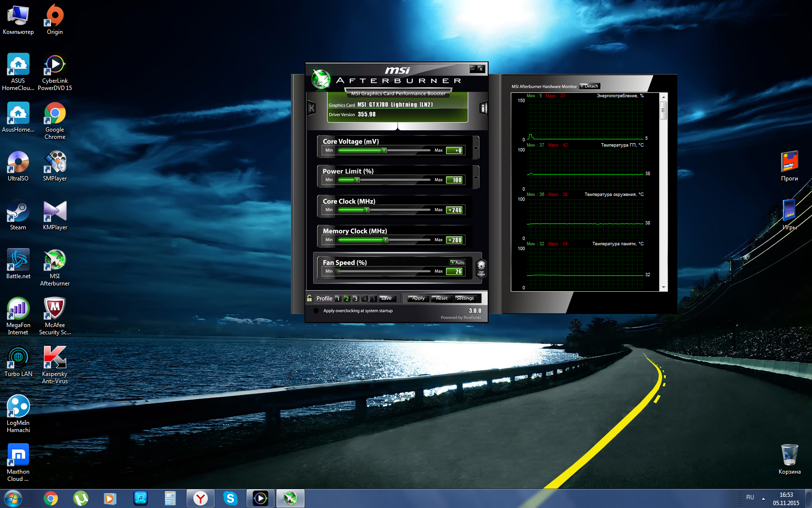
Task: Apply the overclocking settings
Action: (418, 298)
